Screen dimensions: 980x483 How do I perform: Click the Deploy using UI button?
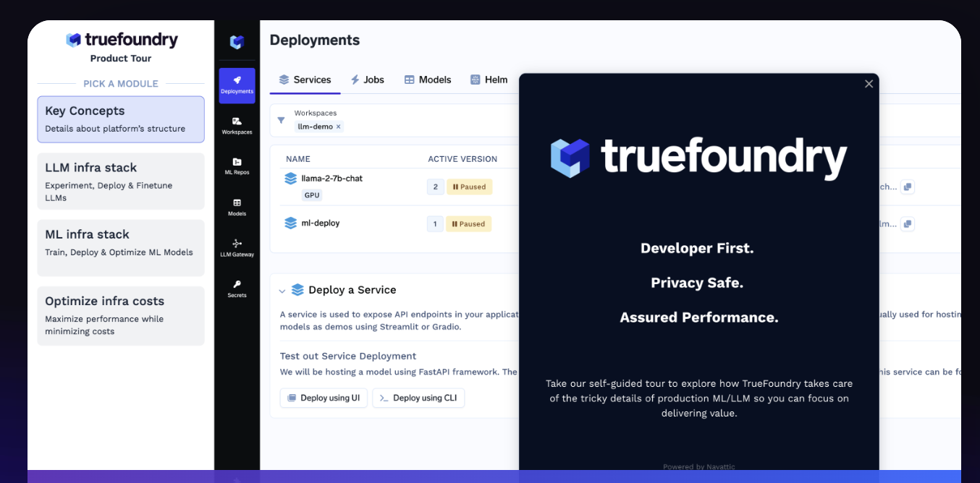(324, 398)
